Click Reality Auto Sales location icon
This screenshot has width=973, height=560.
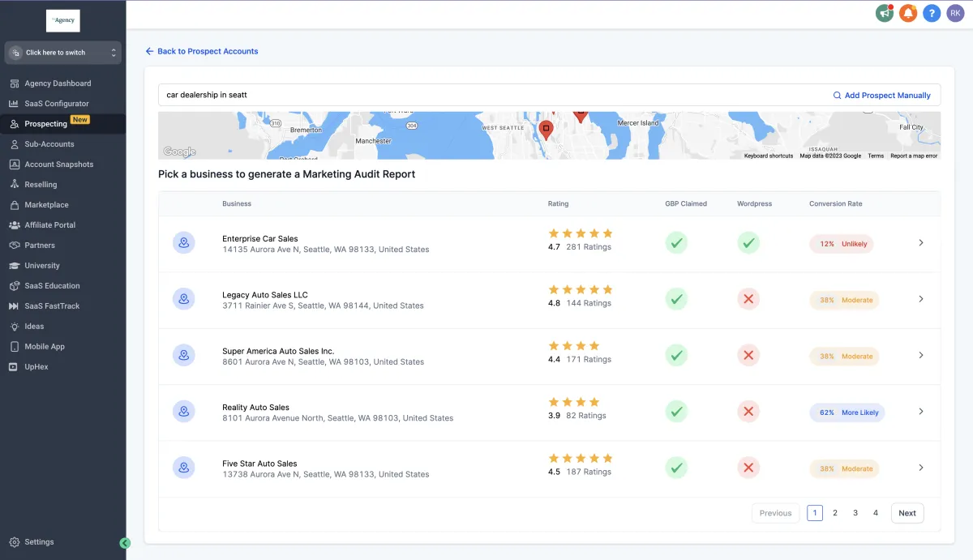pos(184,411)
